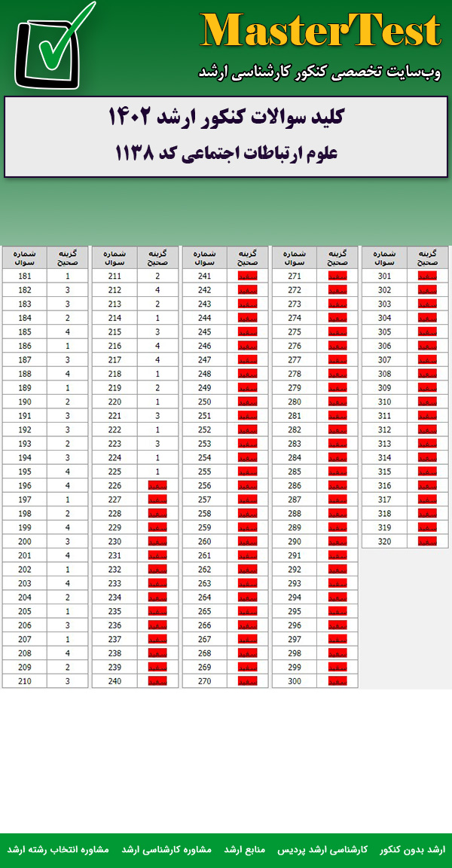Click the red answer box for question 300
This screenshot has height=868, width=452.
click(x=338, y=681)
